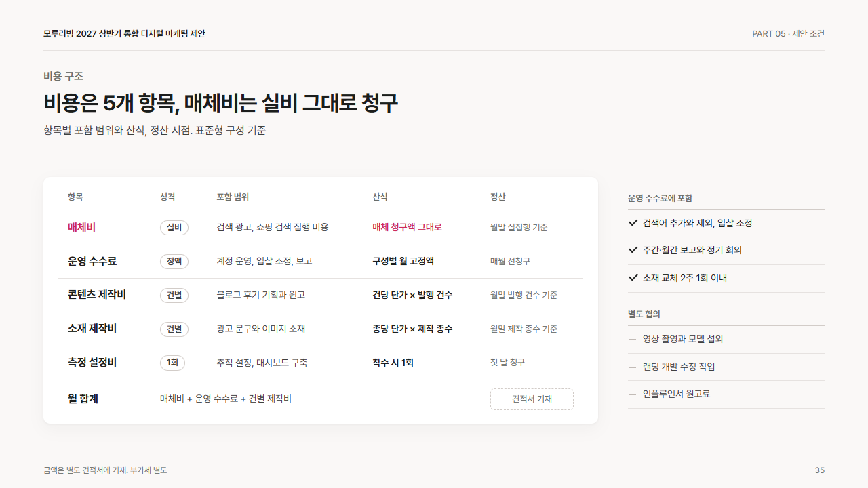Click the formula 구성별 월 고정액
868x488 pixels.
pyautogui.click(x=403, y=261)
